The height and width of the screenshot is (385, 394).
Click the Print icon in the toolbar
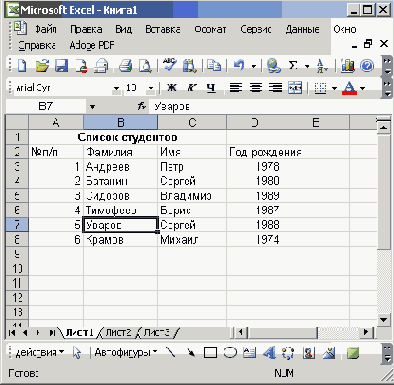[126, 65]
